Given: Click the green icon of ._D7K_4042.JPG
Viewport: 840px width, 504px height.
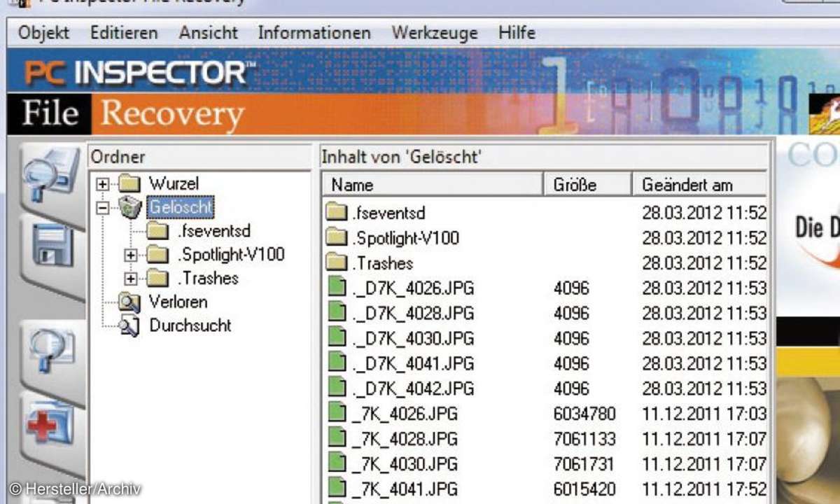Looking at the screenshot, I should click(338, 388).
